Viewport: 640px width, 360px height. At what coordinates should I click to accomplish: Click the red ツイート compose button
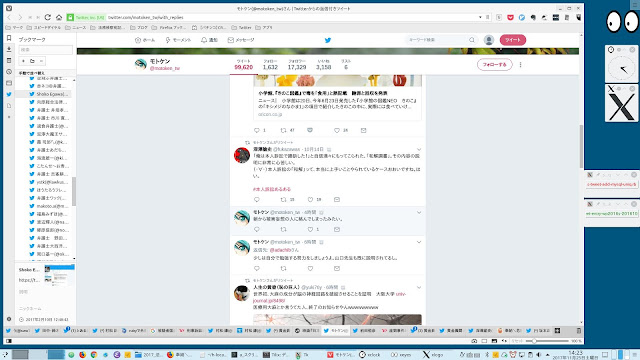[x=513, y=40]
